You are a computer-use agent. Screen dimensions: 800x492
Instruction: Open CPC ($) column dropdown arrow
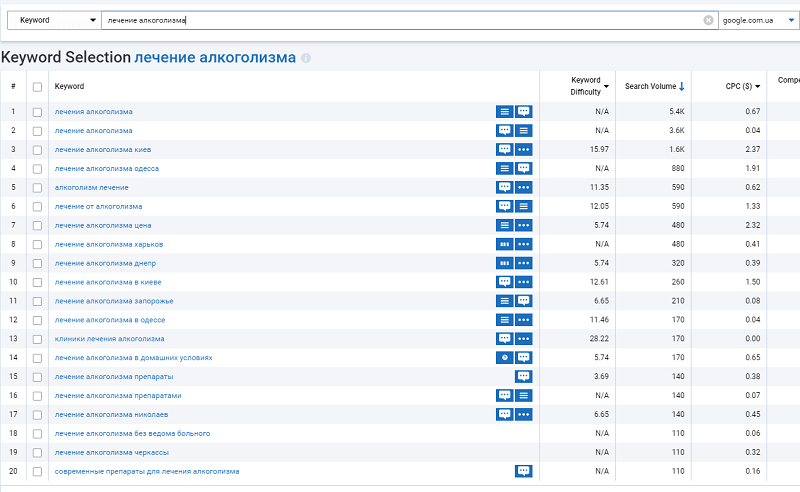757,86
